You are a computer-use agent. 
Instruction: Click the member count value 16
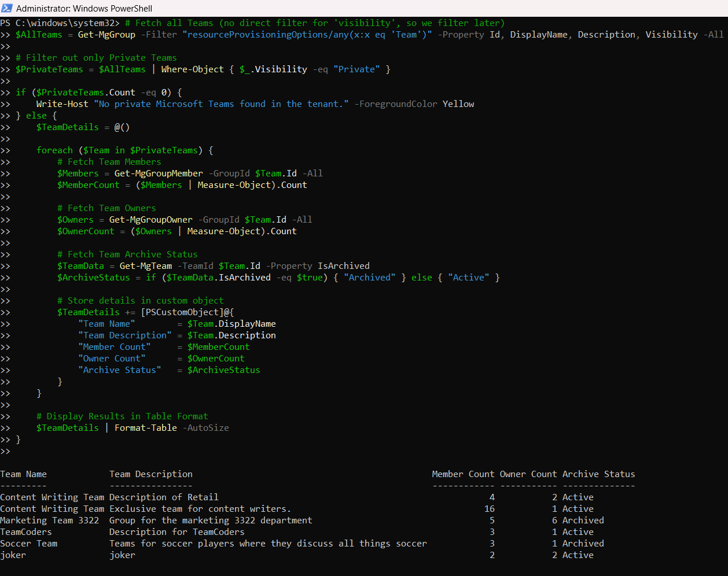(490, 509)
